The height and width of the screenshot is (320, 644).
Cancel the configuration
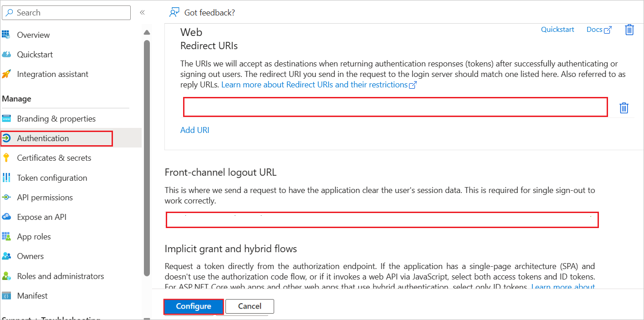pos(250,306)
